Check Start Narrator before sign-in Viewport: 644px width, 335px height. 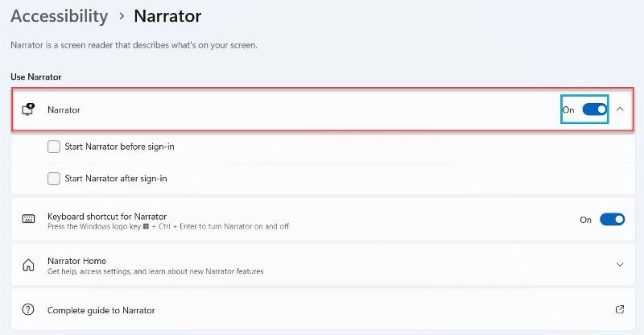tap(54, 147)
